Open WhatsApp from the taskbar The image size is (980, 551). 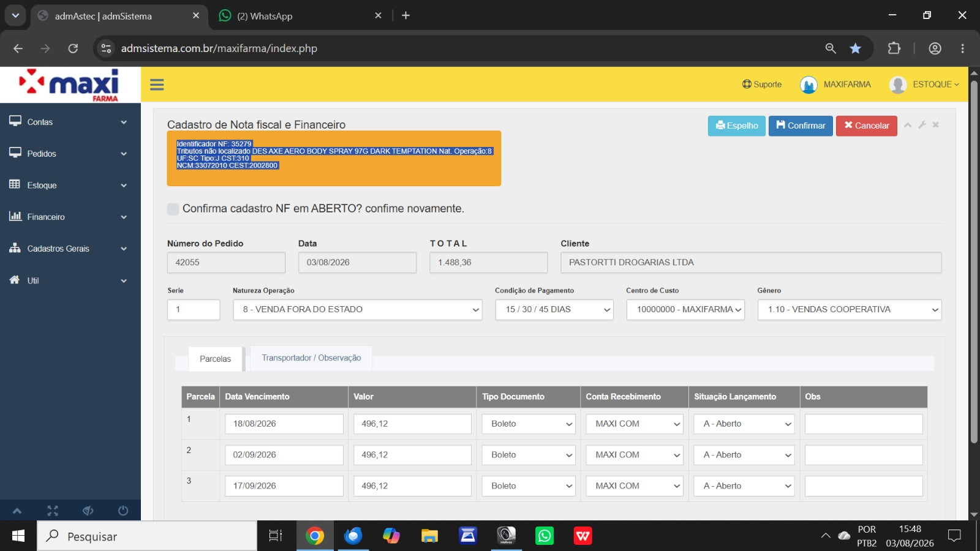coord(545,536)
